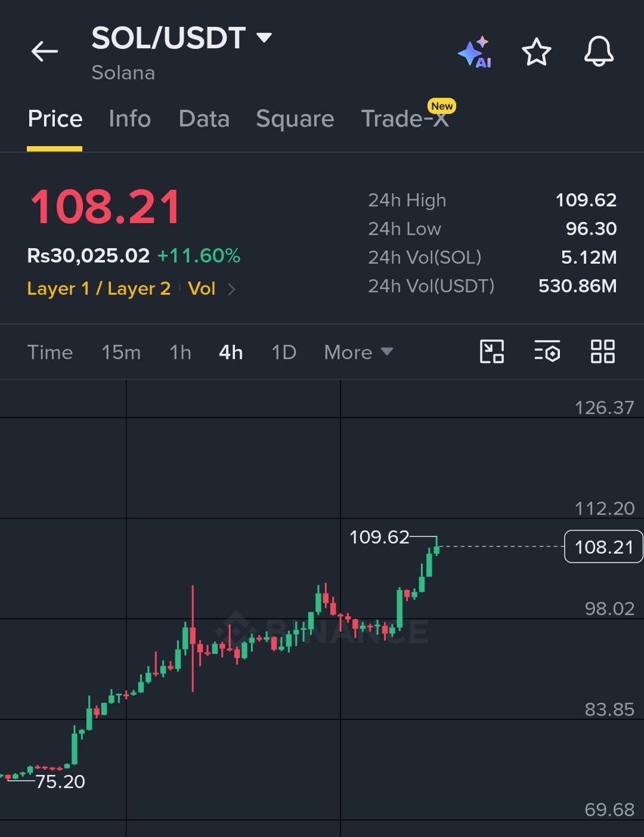
Task: Tap the 24h Low value 96.30
Action: click(x=592, y=228)
